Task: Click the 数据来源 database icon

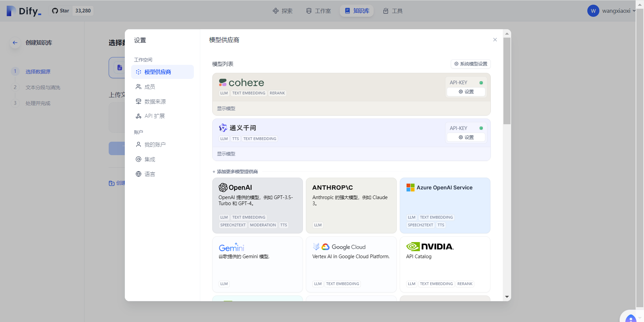Action: [138, 101]
